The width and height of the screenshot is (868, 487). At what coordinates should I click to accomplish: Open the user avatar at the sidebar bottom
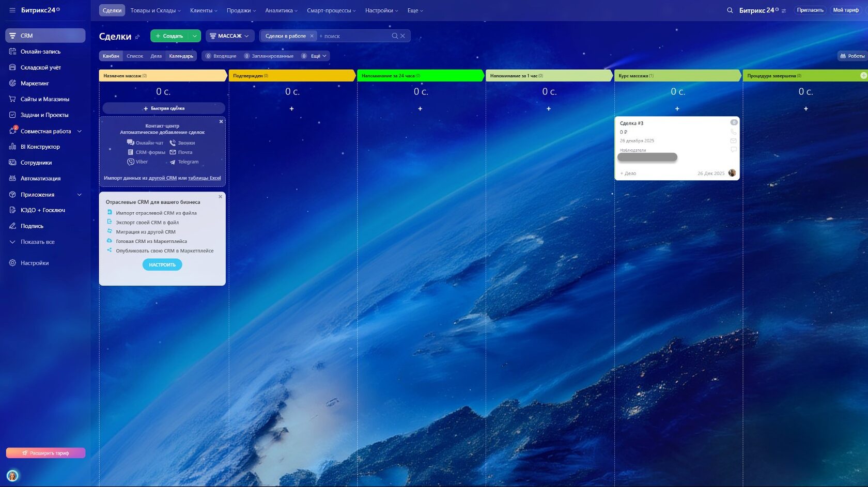12,476
